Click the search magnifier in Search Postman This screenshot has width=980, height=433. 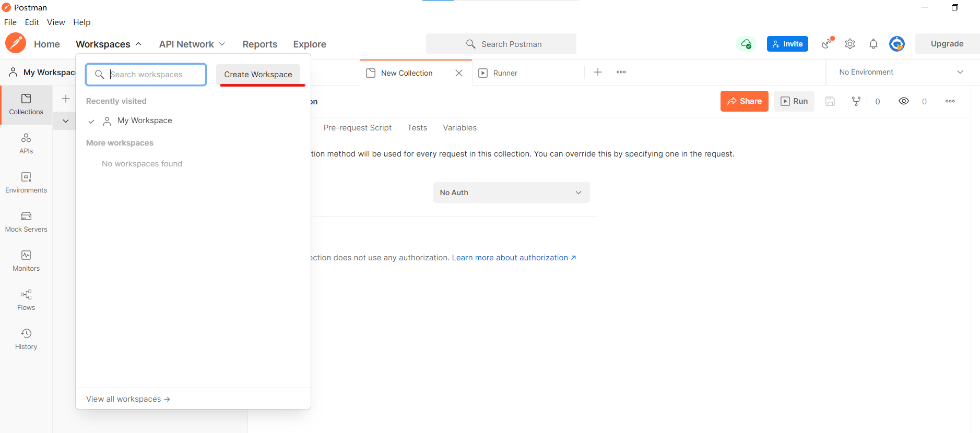[470, 44]
